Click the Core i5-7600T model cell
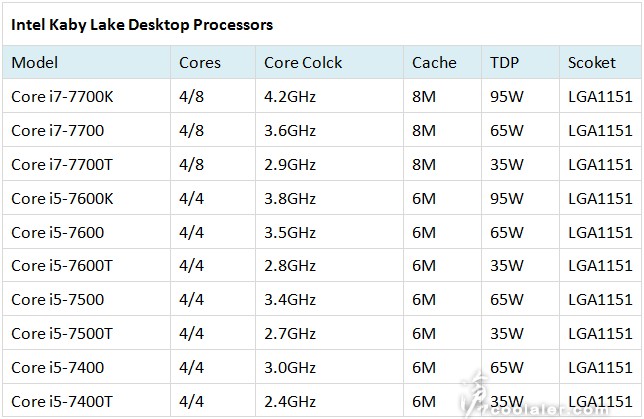This screenshot has height=419, width=644. pos(62,265)
